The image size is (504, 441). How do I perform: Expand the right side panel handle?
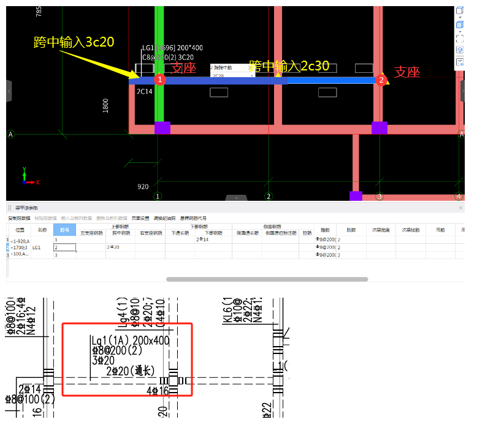click(462, 91)
